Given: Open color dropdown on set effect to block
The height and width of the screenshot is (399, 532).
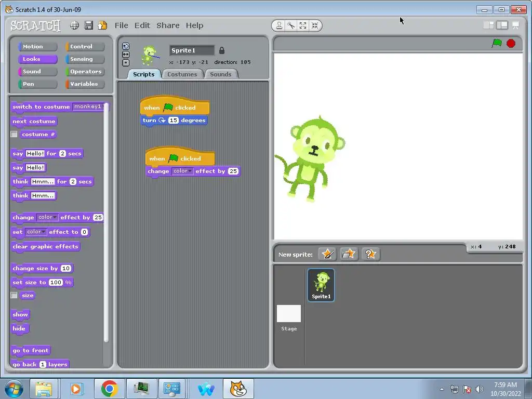Looking at the screenshot, I should coord(36,232).
